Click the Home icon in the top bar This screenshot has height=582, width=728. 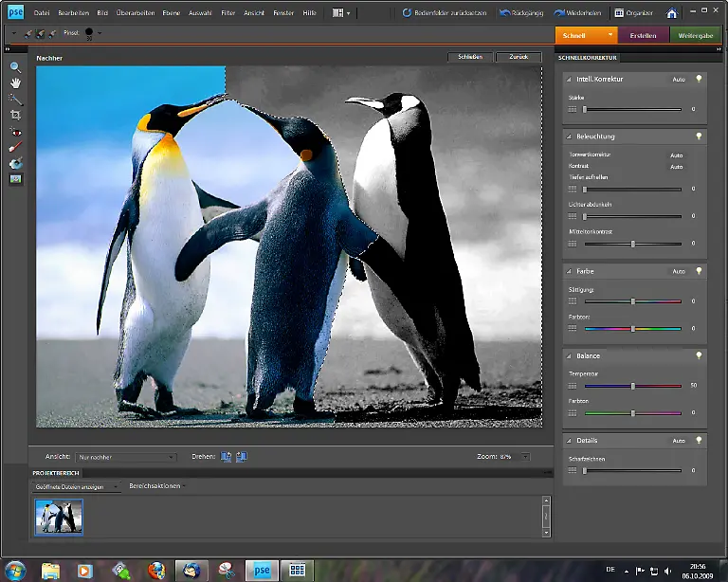(672, 13)
